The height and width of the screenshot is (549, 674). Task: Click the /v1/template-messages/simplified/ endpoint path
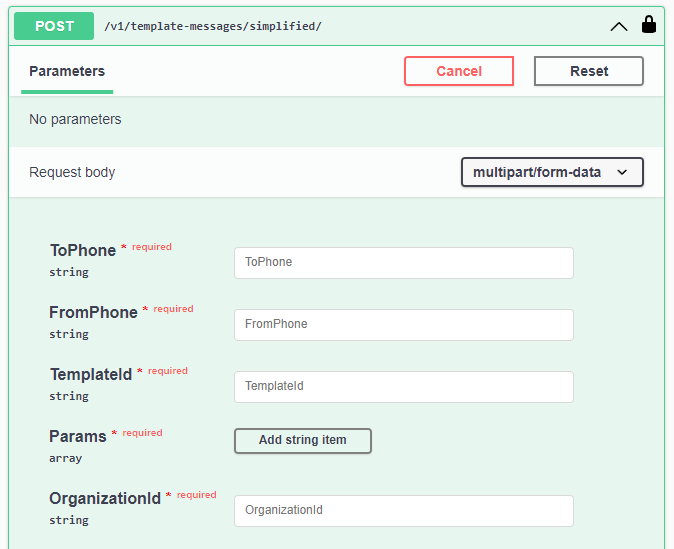click(x=213, y=26)
